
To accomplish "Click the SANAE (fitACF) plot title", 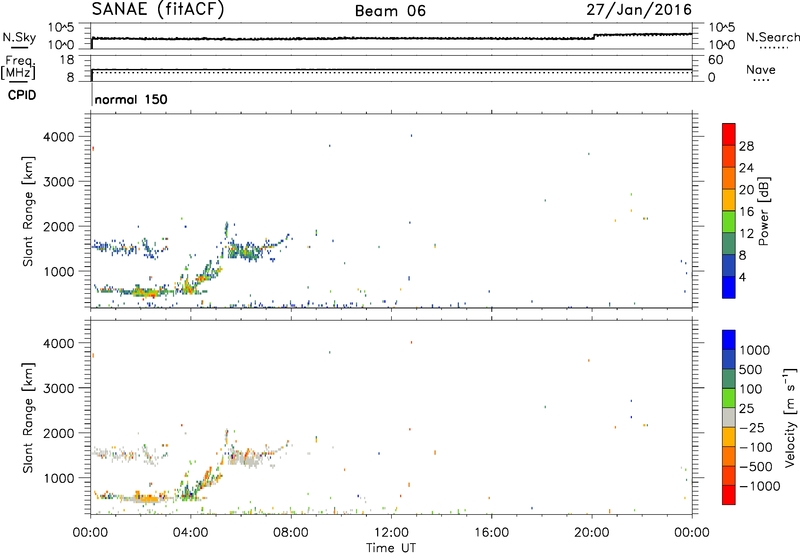I will [x=158, y=10].
